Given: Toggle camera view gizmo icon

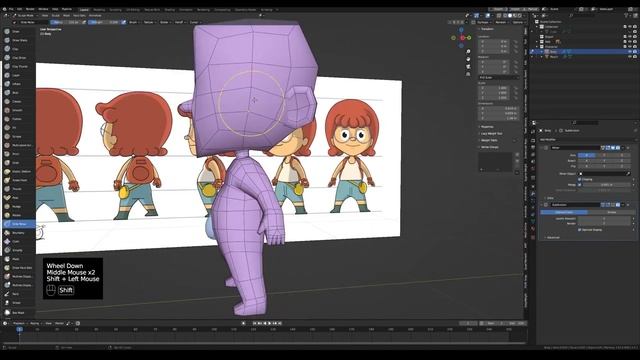Looking at the screenshot, I should (468, 67).
